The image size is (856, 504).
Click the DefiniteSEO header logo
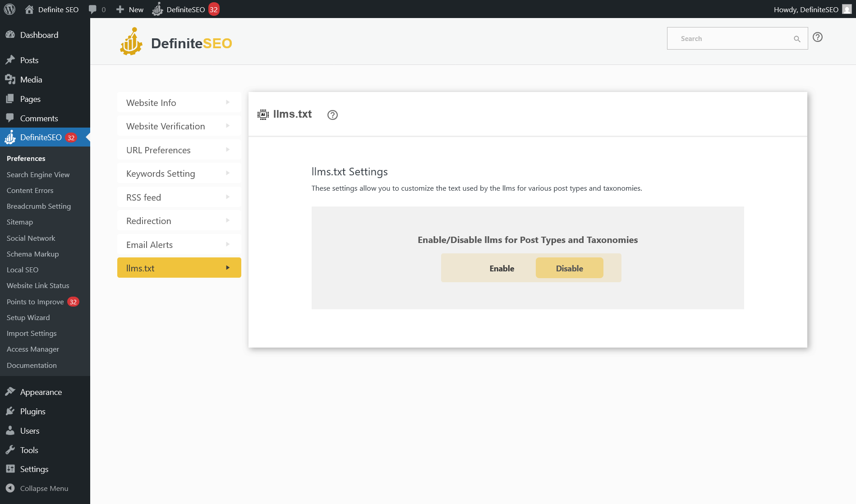point(176,42)
